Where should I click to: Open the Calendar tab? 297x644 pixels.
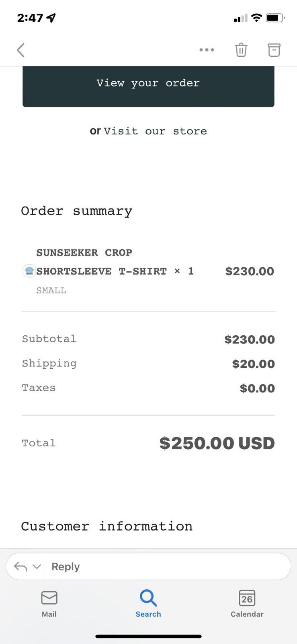247,604
